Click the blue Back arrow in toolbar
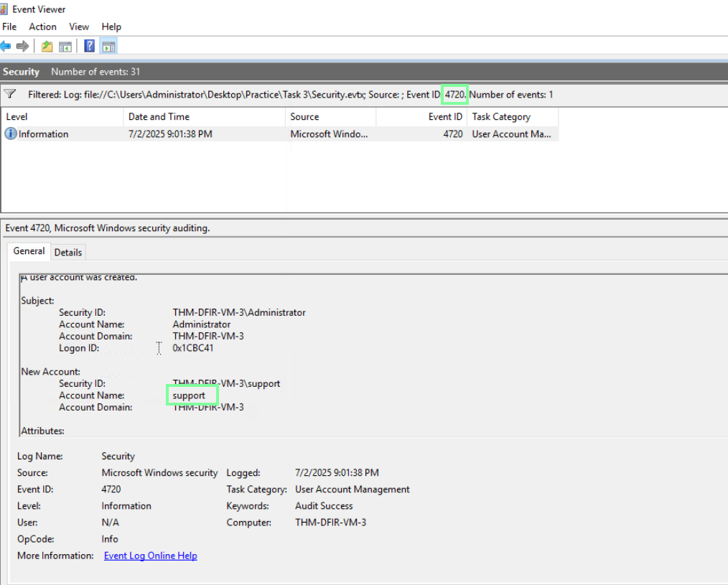This screenshot has width=728, height=585. pos(6,47)
